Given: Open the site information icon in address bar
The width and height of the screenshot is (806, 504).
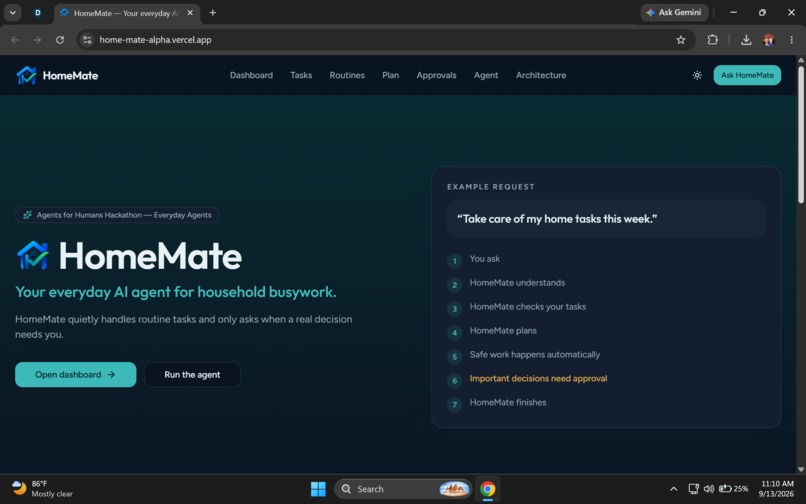Looking at the screenshot, I should (87, 40).
